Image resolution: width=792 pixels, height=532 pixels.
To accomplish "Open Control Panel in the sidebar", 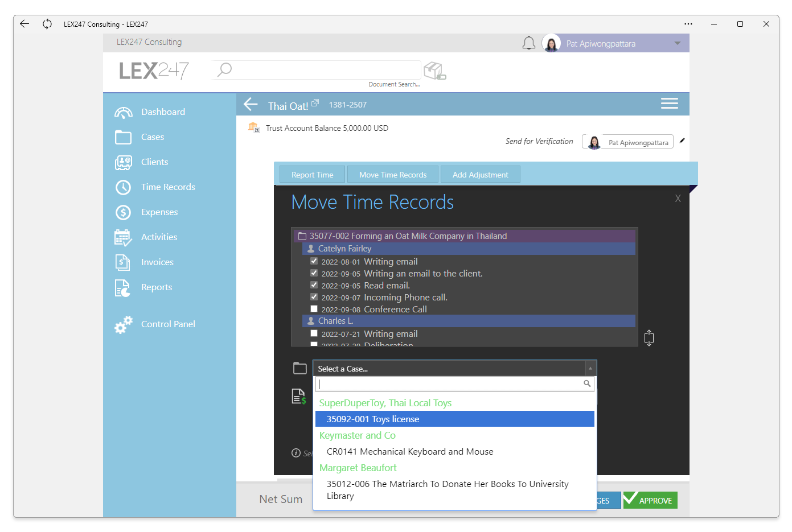I will pyautogui.click(x=168, y=324).
